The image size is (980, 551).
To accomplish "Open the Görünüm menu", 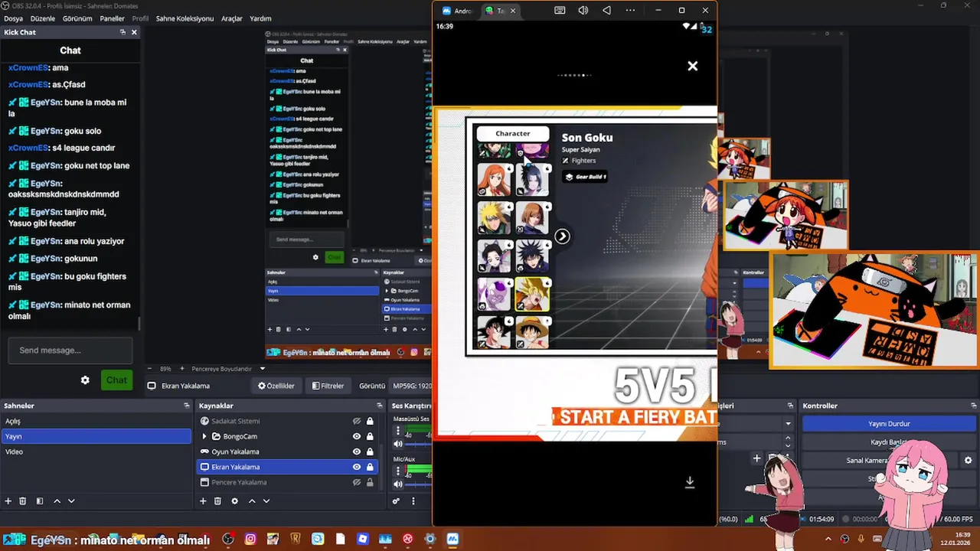I will pyautogui.click(x=77, y=18).
